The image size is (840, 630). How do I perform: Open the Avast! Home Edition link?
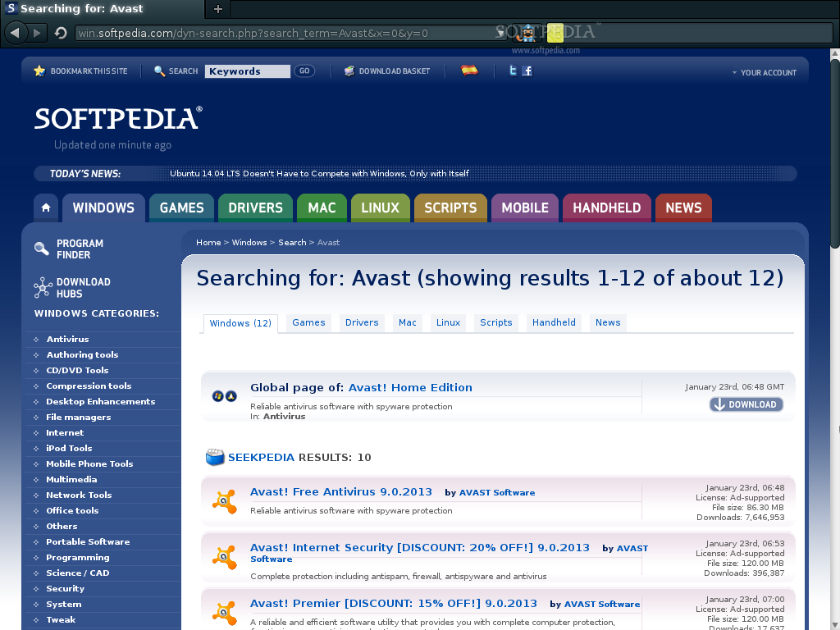point(410,387)
